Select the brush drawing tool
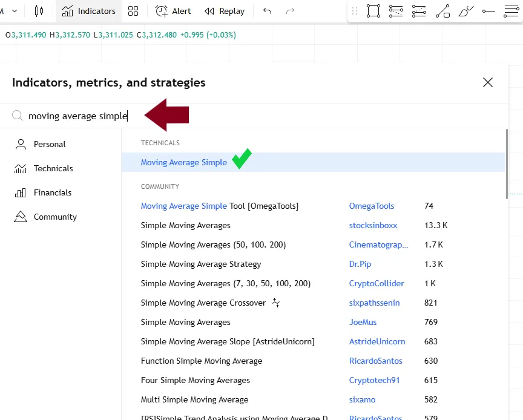This screenshot has height=420, width=523. click(x=466, y=11)
